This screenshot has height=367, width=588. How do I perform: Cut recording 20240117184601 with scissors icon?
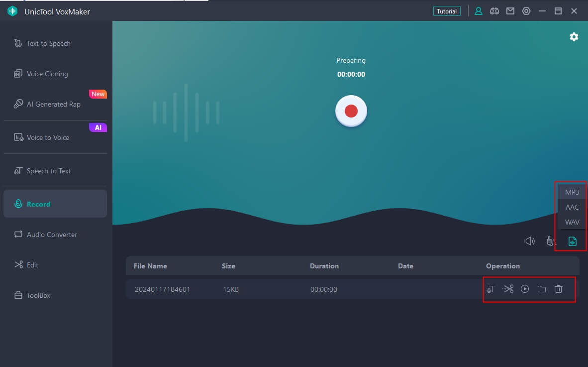pos(508,289)
